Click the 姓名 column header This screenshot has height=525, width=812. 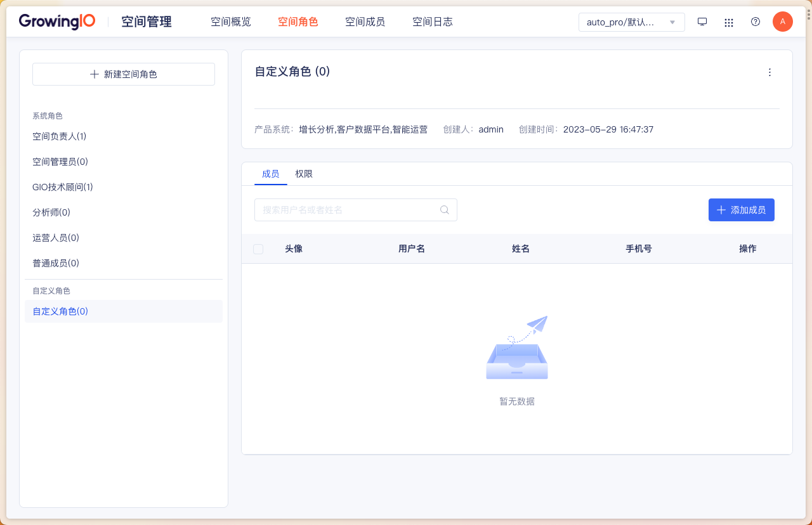(x=521, y=249)
